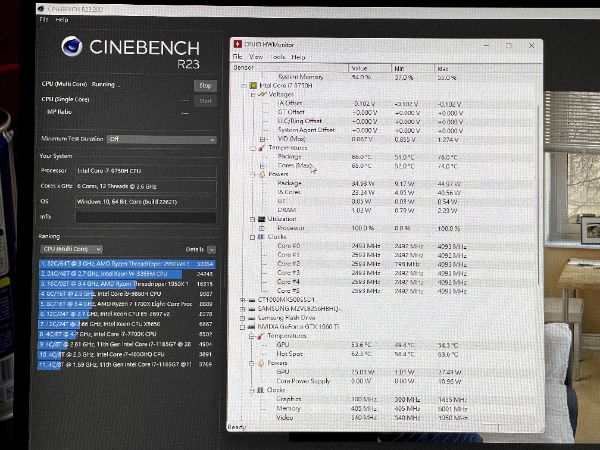
Task: Expand the VID (Max) entry
Action: [262, 139]
